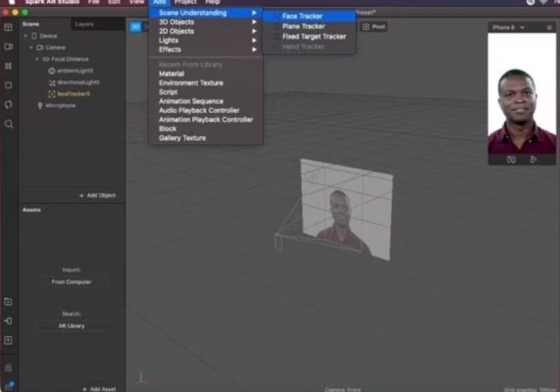Click the AR Library button
The image size is (560, 392).
click(72, 326)
